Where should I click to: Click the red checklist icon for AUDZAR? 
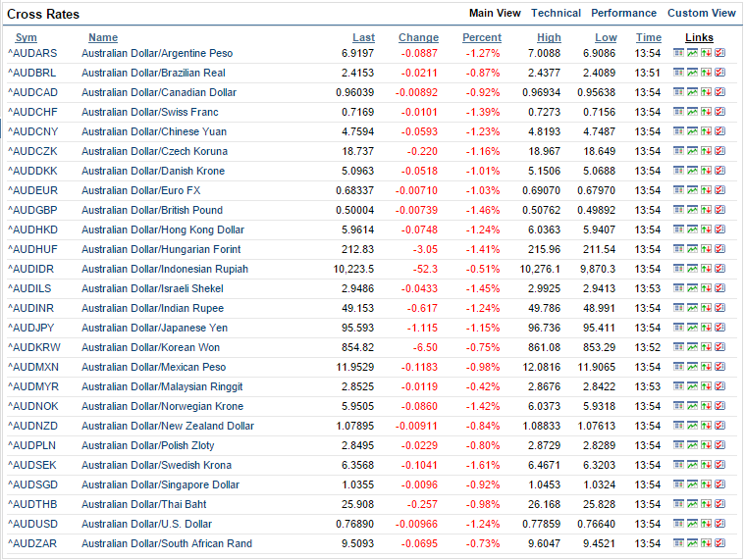coord(719,543)
